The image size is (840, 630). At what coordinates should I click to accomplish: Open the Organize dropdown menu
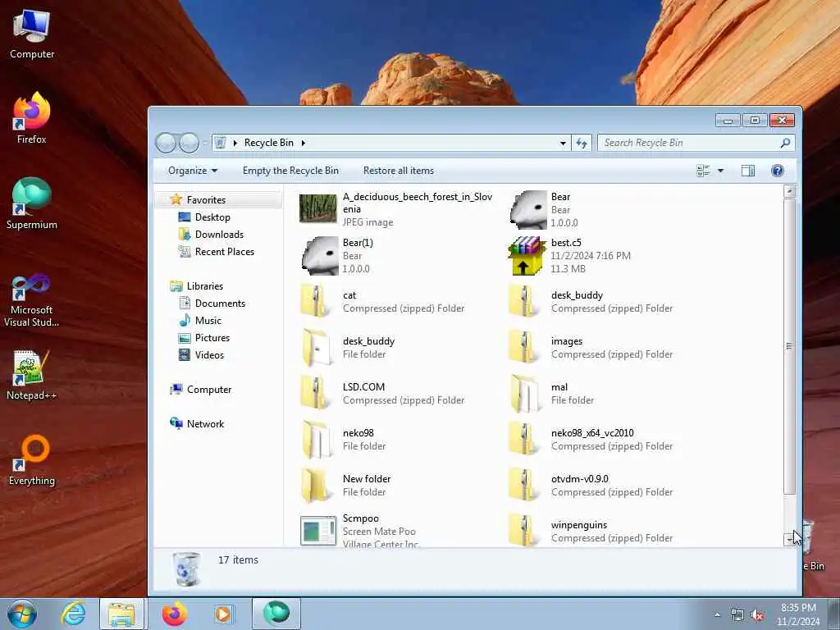pos(192,171)
